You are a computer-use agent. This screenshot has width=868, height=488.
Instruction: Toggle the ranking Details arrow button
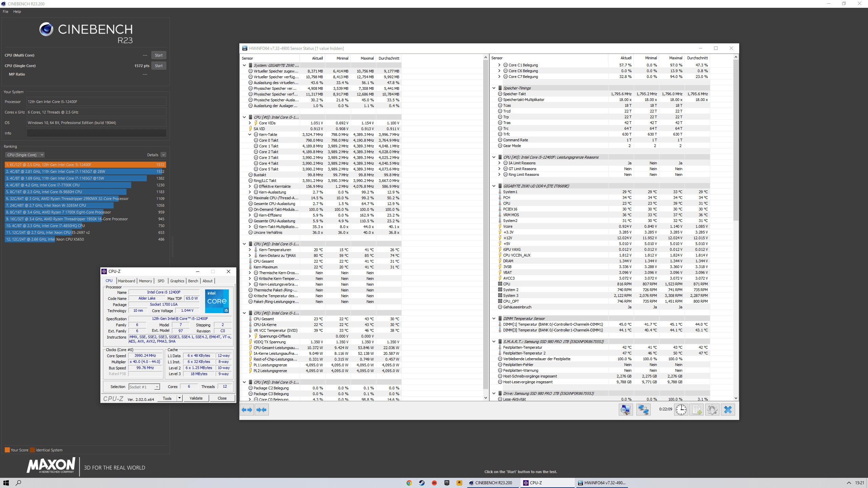(x=163, y=155)
